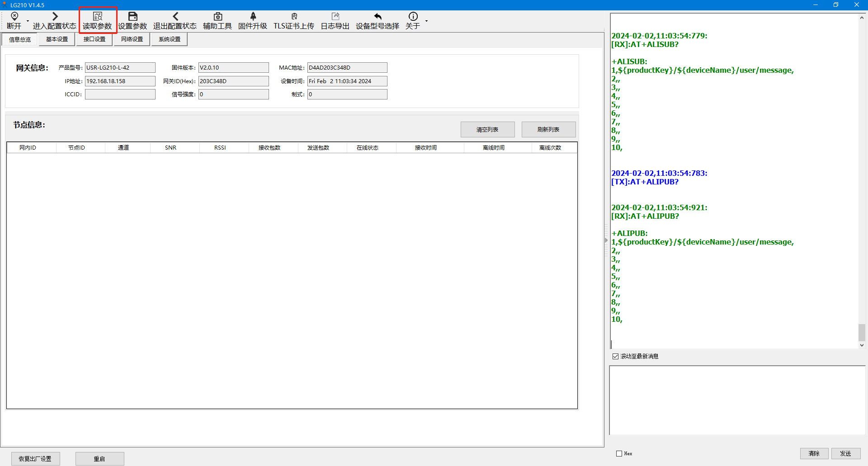
Task: Click the log scrollbar up arrow
Action: coord(862,18)
